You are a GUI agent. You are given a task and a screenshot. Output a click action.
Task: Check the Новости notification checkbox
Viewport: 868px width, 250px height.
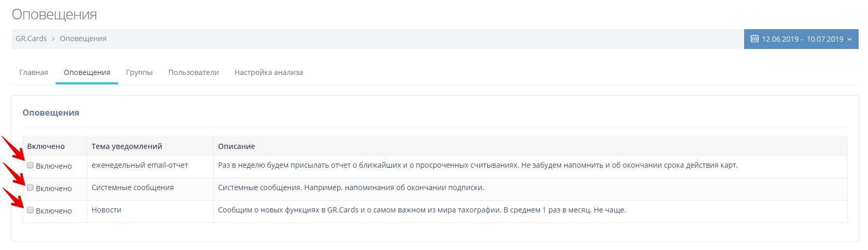31,210
